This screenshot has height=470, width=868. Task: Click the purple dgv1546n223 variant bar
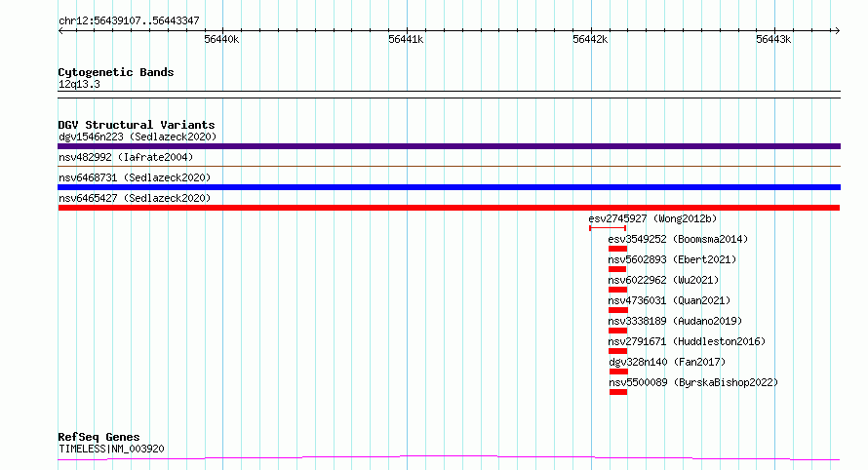pyautogui.click(x=449, y=146)
